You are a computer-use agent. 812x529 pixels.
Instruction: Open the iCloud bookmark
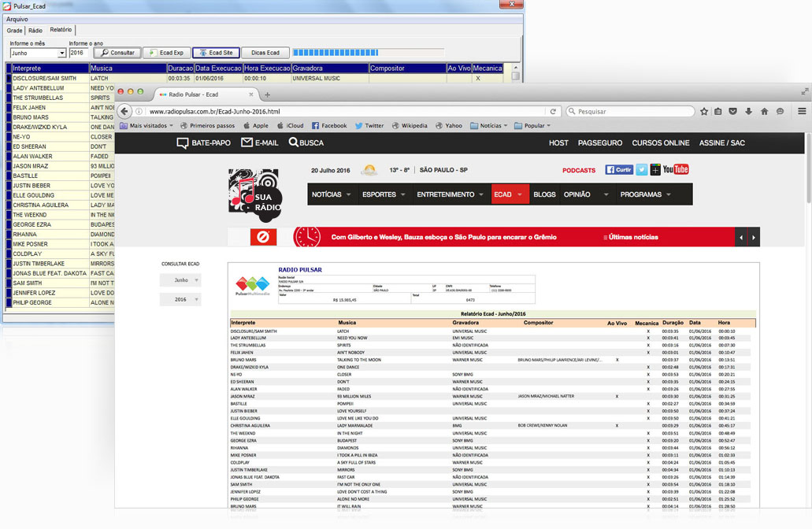point(290,125)
